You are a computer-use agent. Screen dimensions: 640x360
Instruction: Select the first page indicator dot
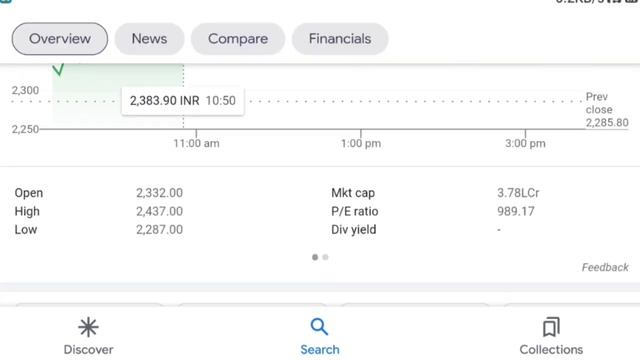(x=315, y=257)
